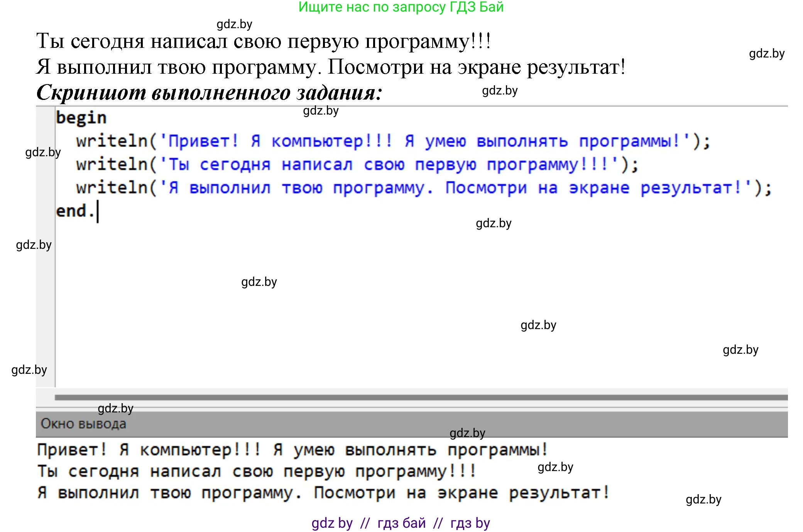The image size is (803, 532).
Task: Click the italic heading 'Скриншот выполненного задания:'
Action: (209, 93)
